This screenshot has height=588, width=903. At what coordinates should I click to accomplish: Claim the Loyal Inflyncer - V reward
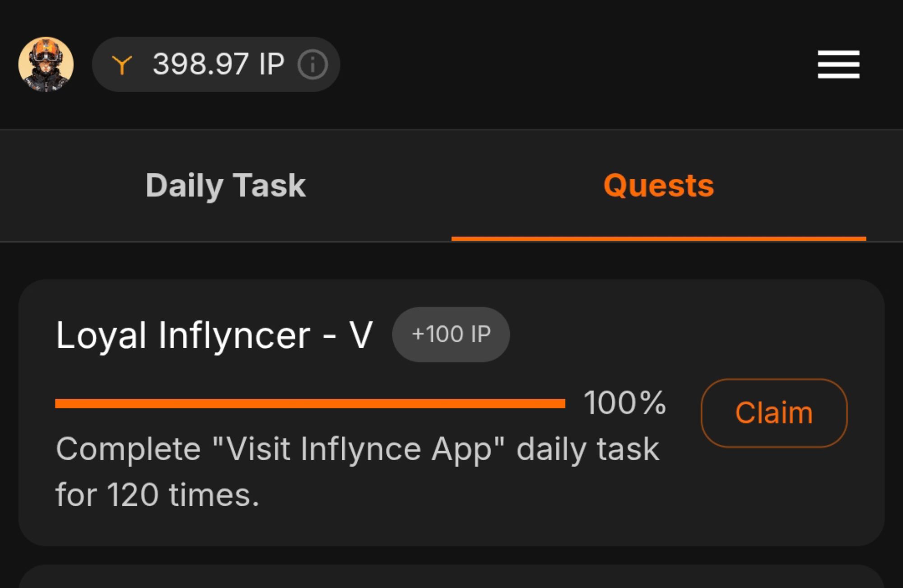773,413
